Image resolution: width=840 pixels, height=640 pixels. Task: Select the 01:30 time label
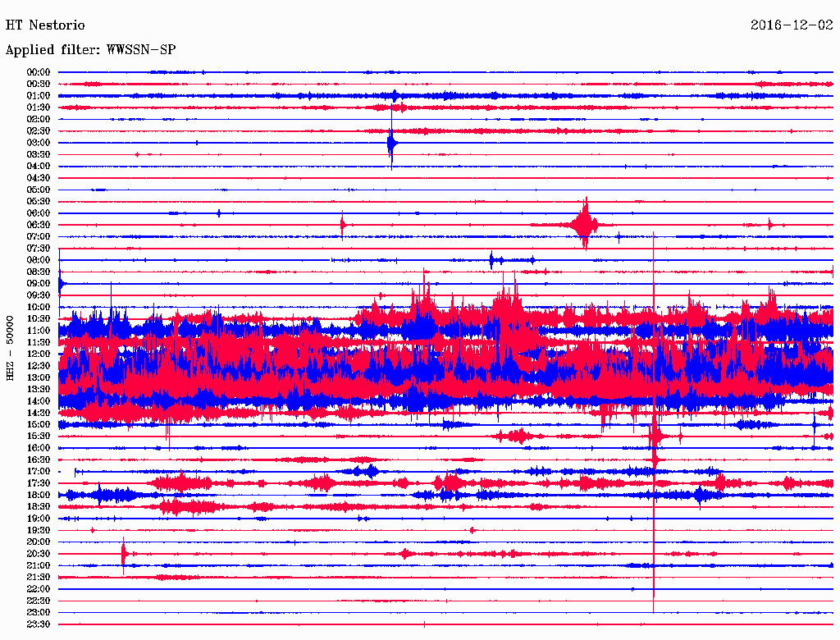pos(39,107)
